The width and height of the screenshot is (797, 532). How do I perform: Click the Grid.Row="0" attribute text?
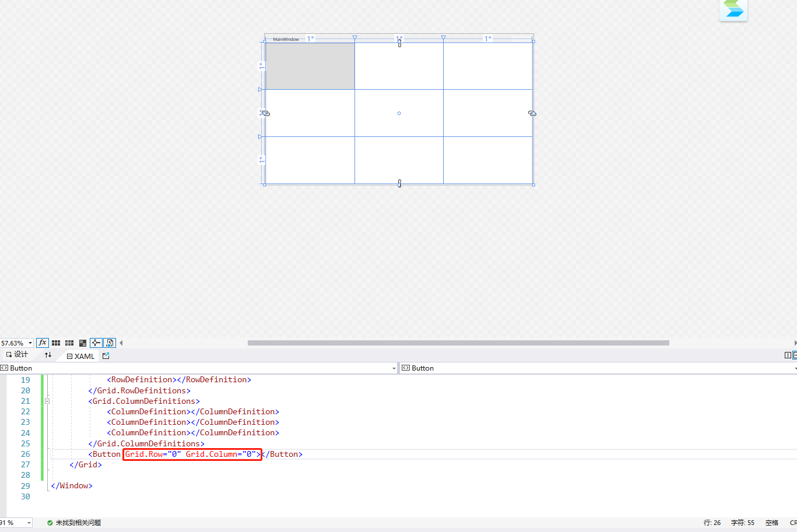(153, 454)
